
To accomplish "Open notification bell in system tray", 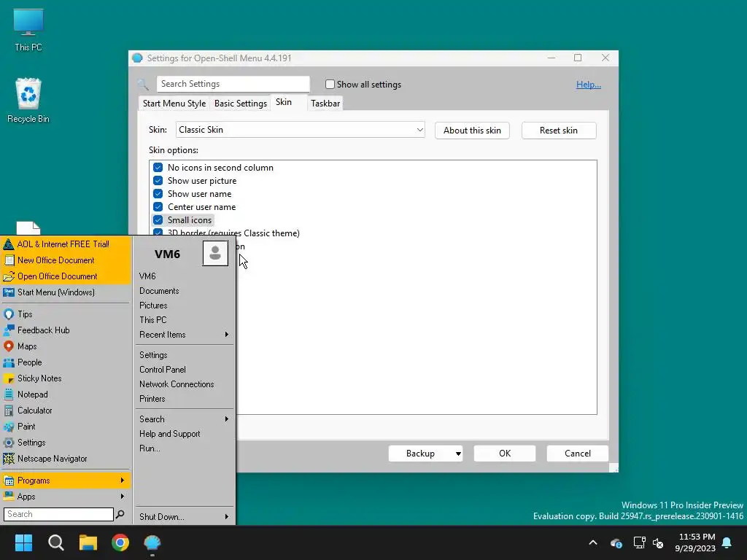I will click(727, 542).
